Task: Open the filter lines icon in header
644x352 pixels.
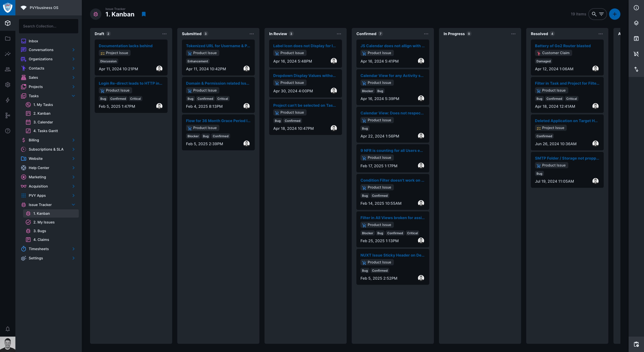Action: click(x=601, y=14)
